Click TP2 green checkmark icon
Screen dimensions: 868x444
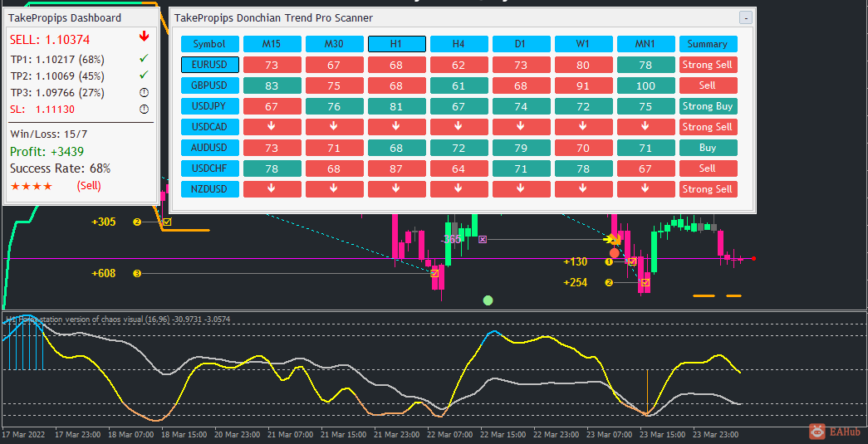145,74
